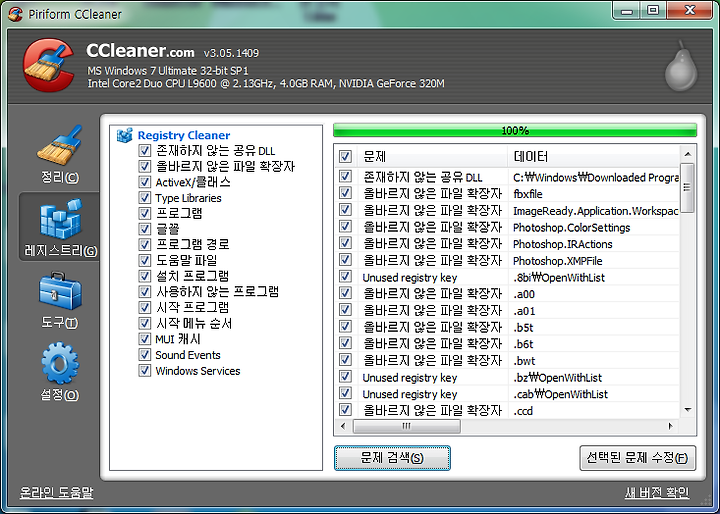Select the ImageReady.Application.Workspace data cell
The height and width of the screenshot is (514, 720).
[x=595, y=211]
